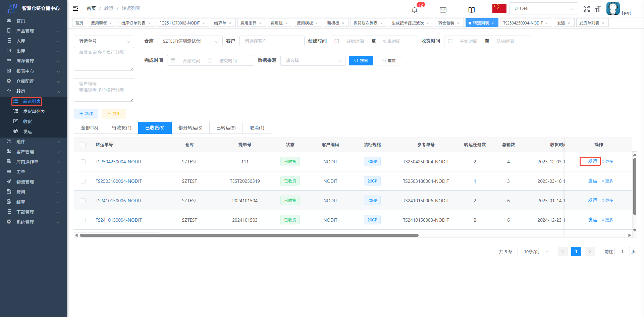Click the test user avatar
Screen dimensions: 644x317
tap(613, 8)
